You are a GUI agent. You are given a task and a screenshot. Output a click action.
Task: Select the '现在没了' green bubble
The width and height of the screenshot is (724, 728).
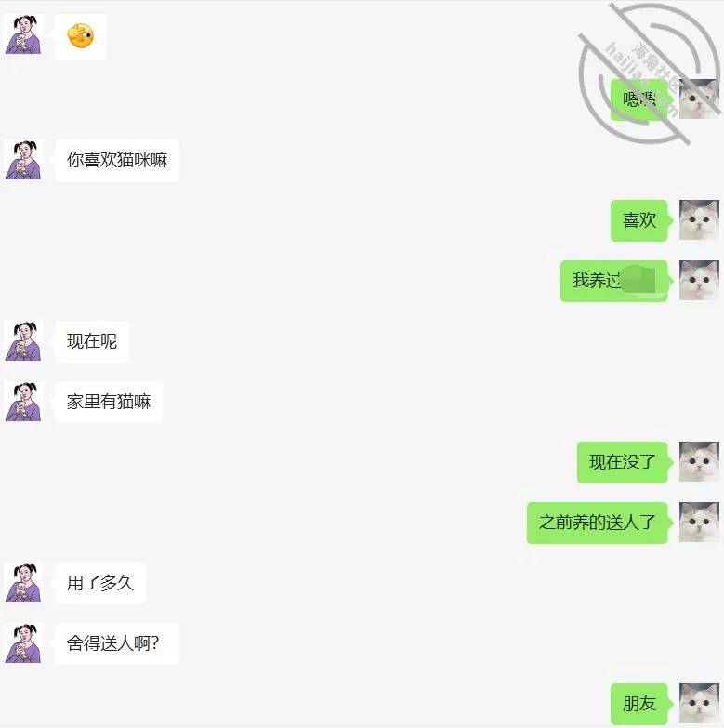point(623,462)
